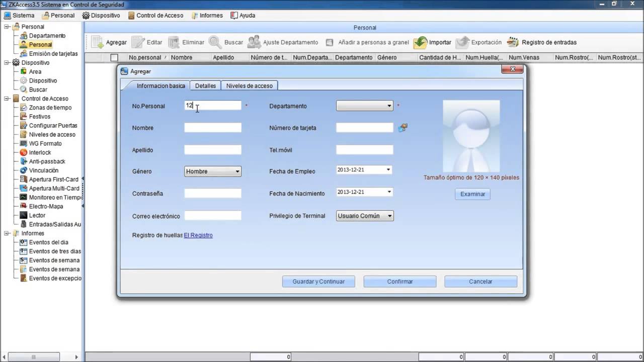Click the Importar toolbar icon

(420, 42)
